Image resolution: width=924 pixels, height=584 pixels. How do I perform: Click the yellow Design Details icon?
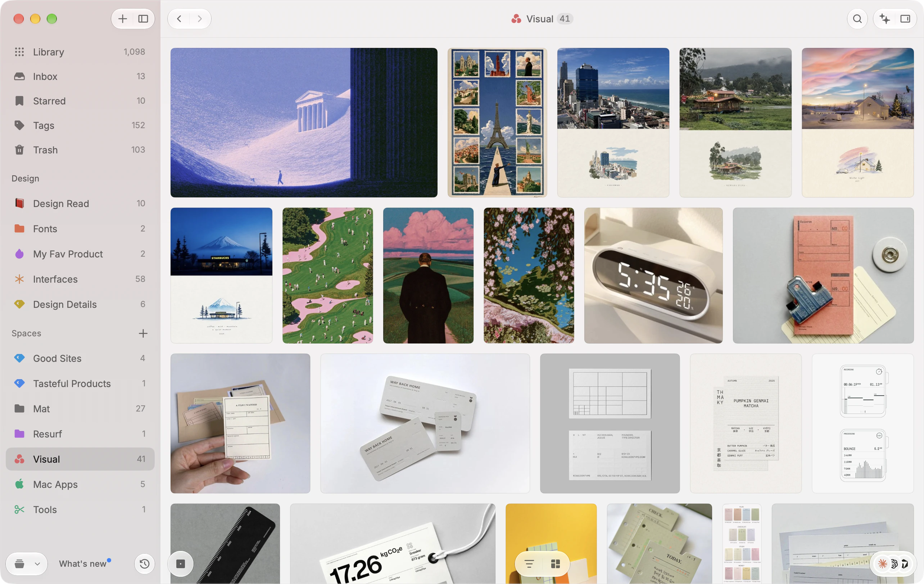pos(19,305)
